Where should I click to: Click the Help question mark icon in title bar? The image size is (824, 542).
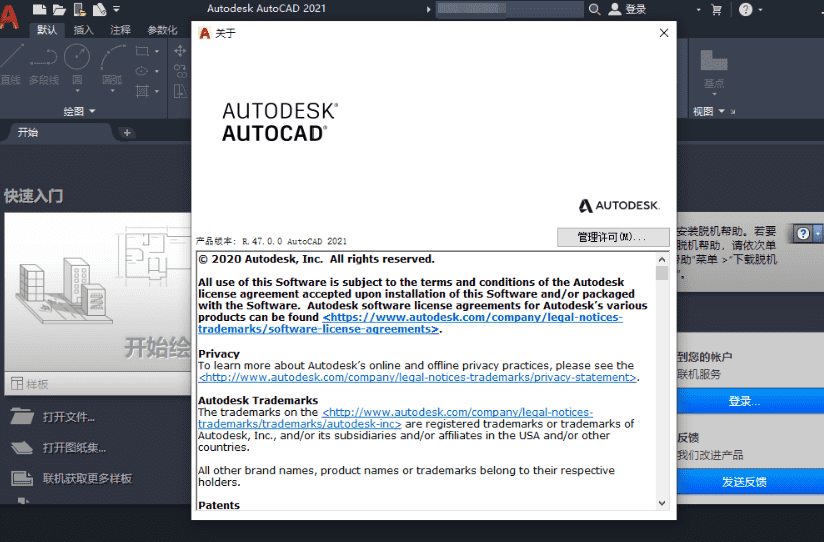745,9
